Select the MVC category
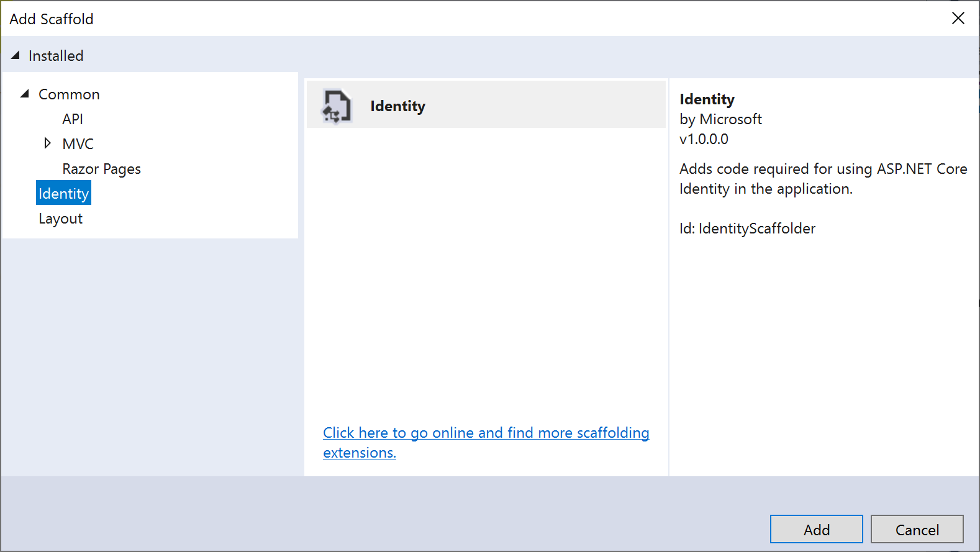The width and height of the screenshot is (980, 552). click(78, 143)
